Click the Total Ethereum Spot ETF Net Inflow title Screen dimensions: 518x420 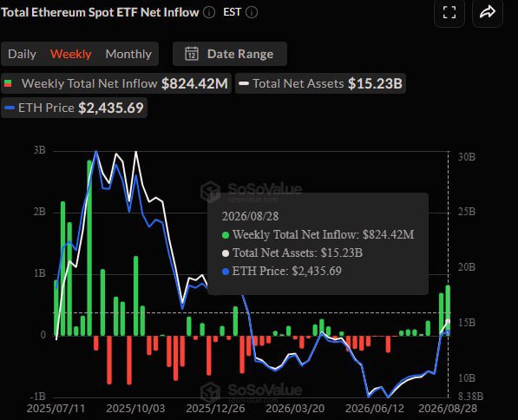(x=100, y=12)
